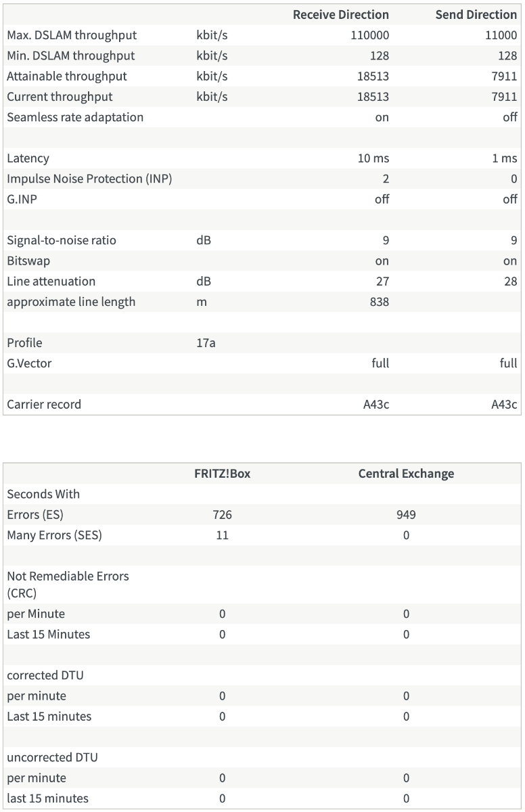
Task: Select the Carrier record label
Action: point(44,405)
